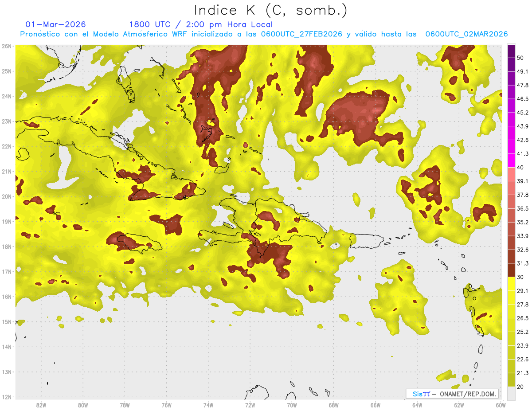Click the latitude label '21N'
This screenshot has height=411, width=532.
(x=7, y=172)
